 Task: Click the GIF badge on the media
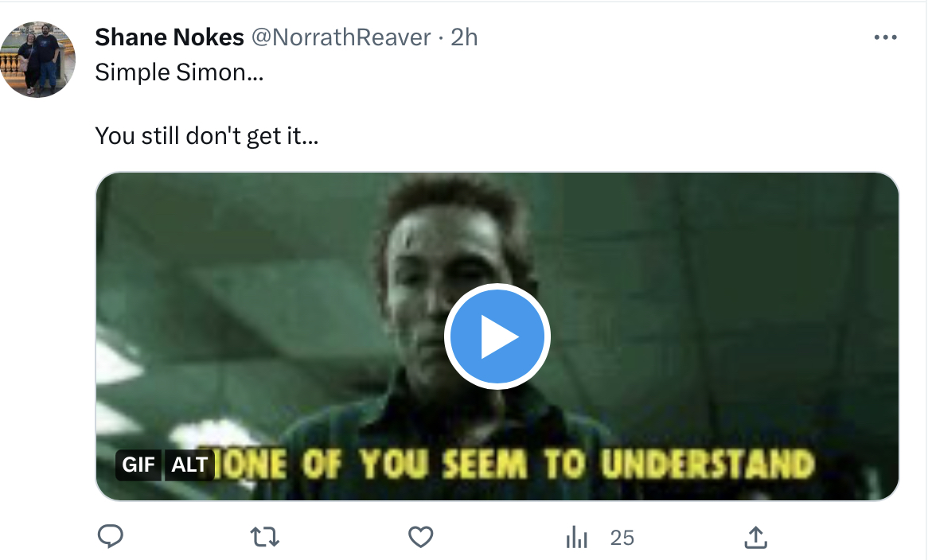coord(138,465)
